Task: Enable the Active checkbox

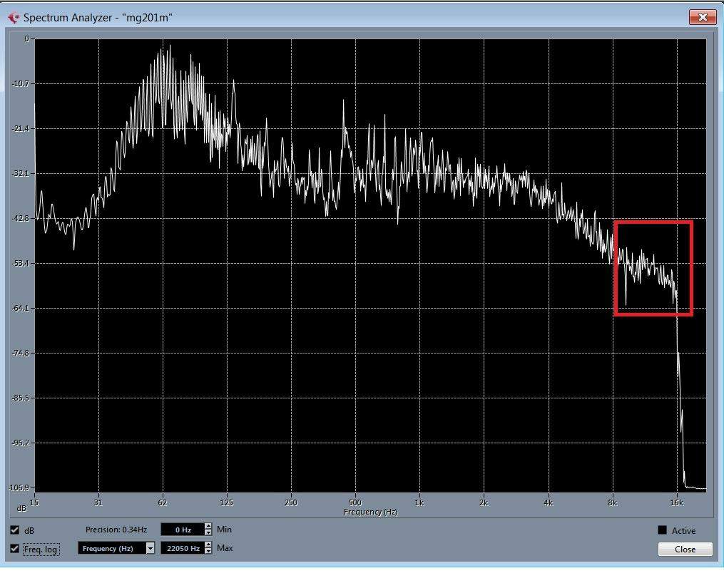Action: (662, 530)
